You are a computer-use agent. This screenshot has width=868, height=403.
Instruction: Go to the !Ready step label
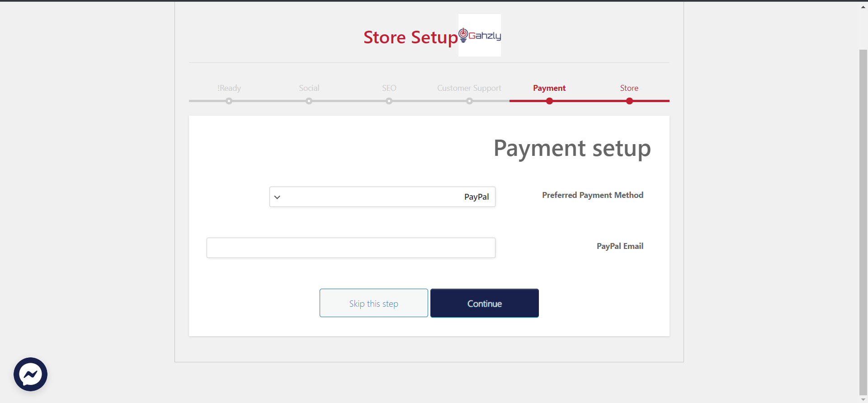[229, 88]
